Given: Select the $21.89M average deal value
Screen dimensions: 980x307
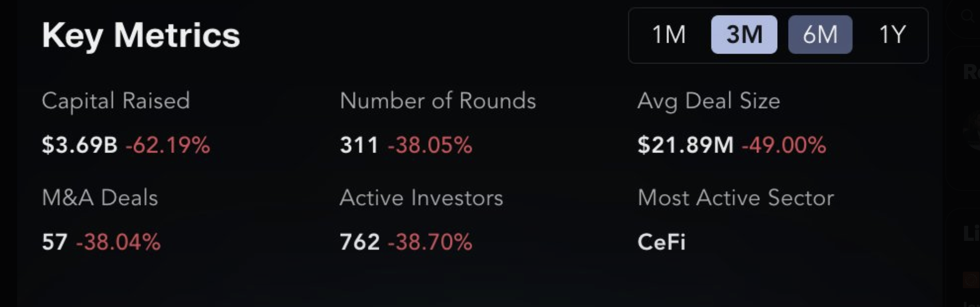Looking at the screenshot, I should pos(685,145).
